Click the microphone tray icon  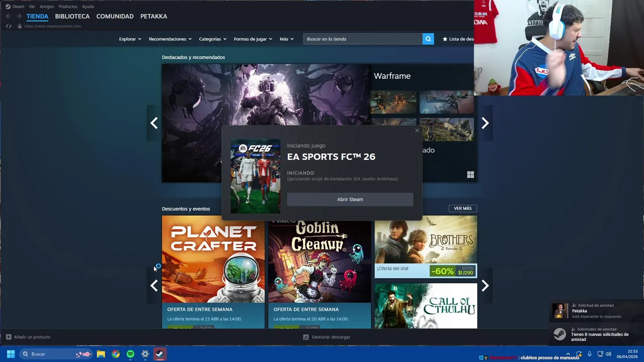click(590, 354)
